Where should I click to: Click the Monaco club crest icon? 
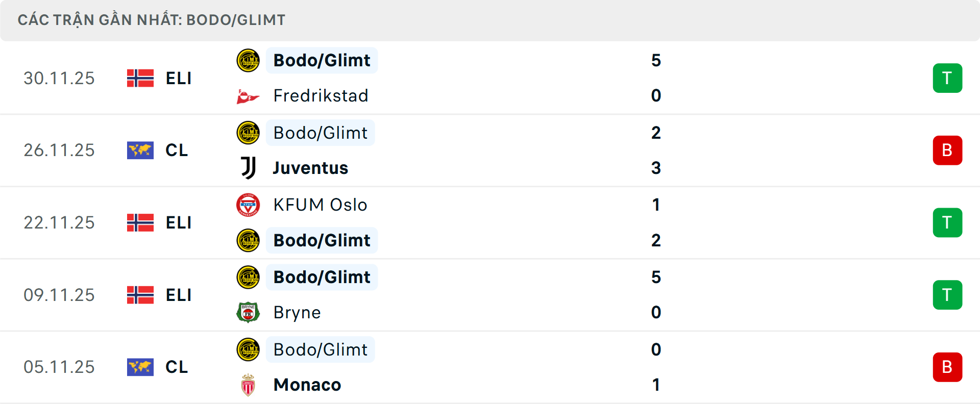(x=248, y=385)
